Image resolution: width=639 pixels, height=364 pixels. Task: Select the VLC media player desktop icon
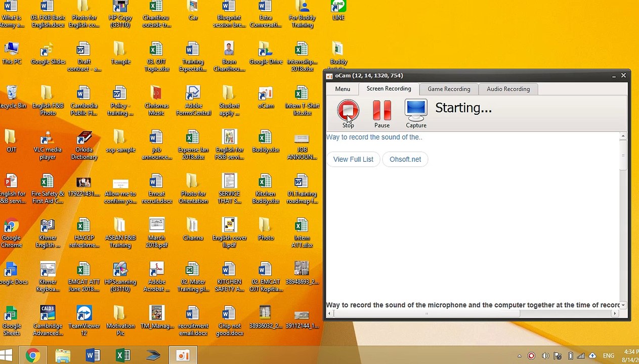[x=48, y=145]
